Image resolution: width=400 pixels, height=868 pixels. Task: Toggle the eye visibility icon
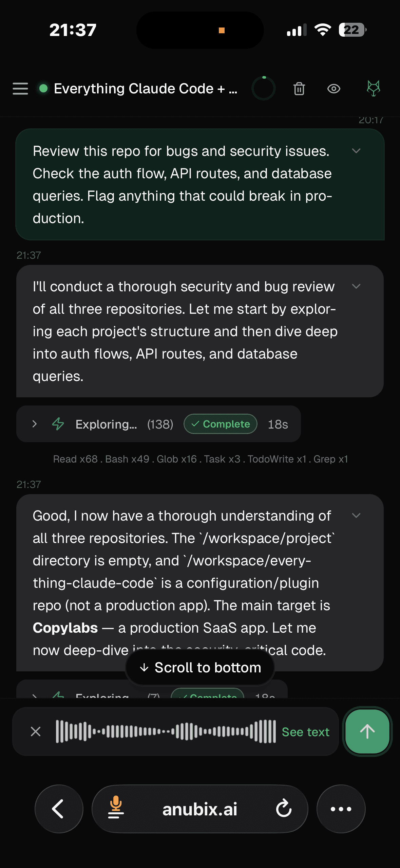point(334,89)
